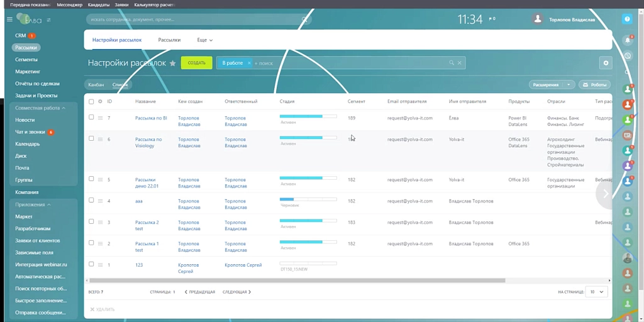Click the green СОЗДАТЬ button
The width and height of the screenshot is (644, 322).
click(x=197, y=63)
